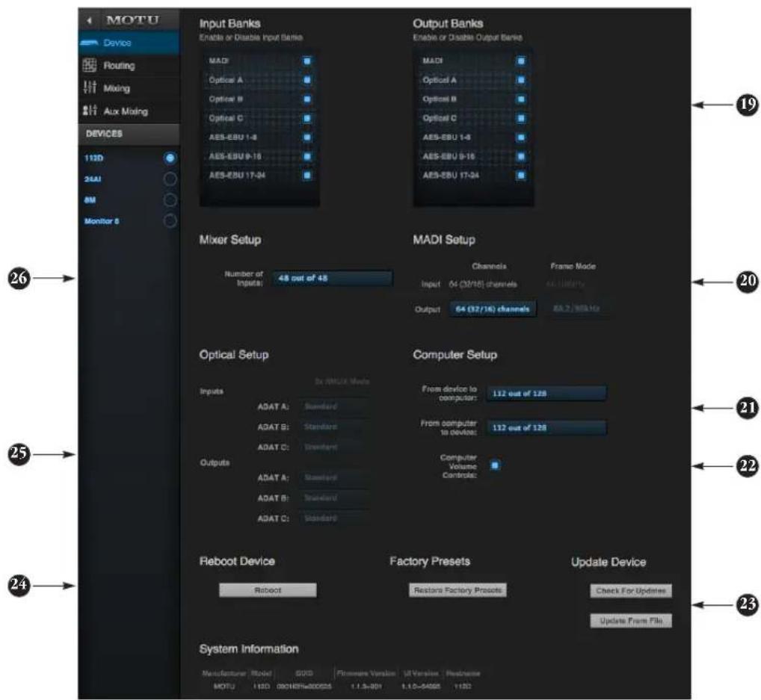
Task: Open Outputs ADAT C mode dropdown
Action: click(x=335, y=518)
